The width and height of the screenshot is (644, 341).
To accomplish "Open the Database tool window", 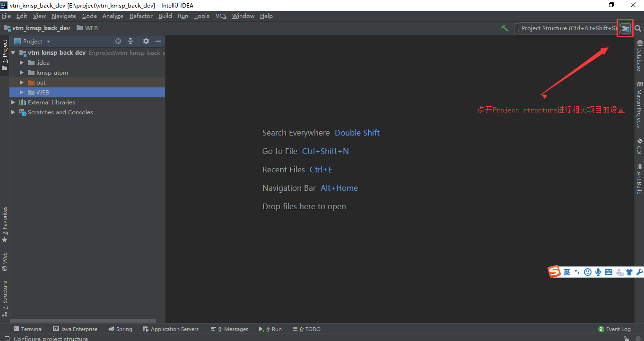I will tap(639, 56).
